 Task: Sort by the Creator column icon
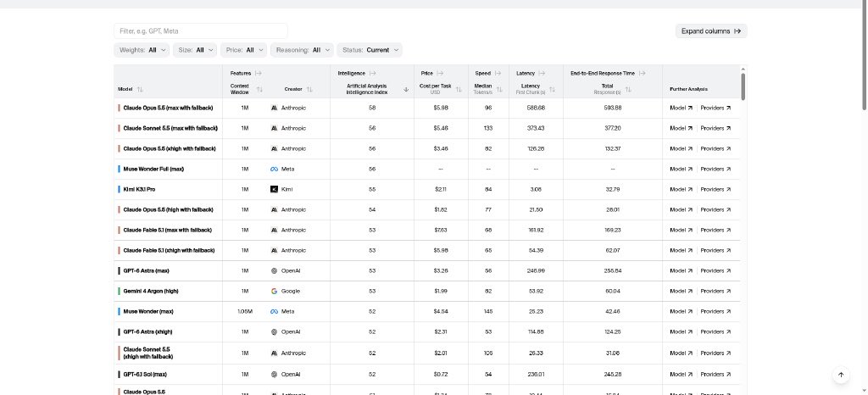click(309, 89)
